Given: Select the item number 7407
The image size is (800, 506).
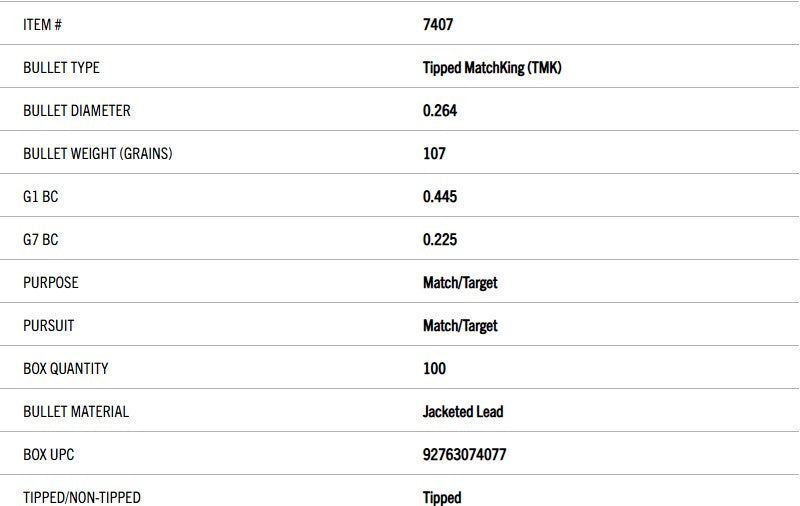Looking at the screenshot, I should 438,24.
